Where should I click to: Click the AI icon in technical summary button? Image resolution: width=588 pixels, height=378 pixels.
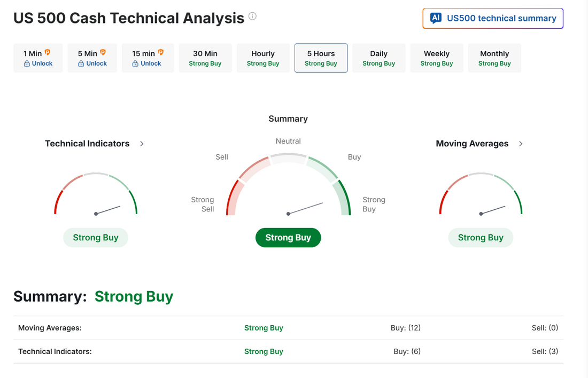(436, 18)
